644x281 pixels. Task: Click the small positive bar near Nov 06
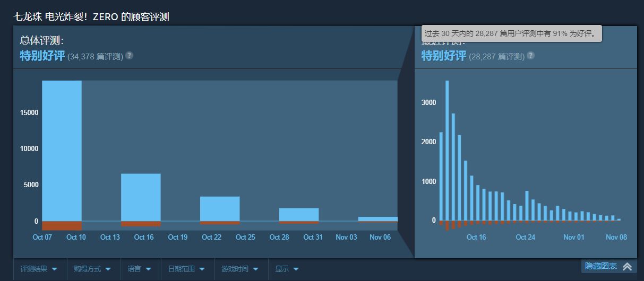377,219
